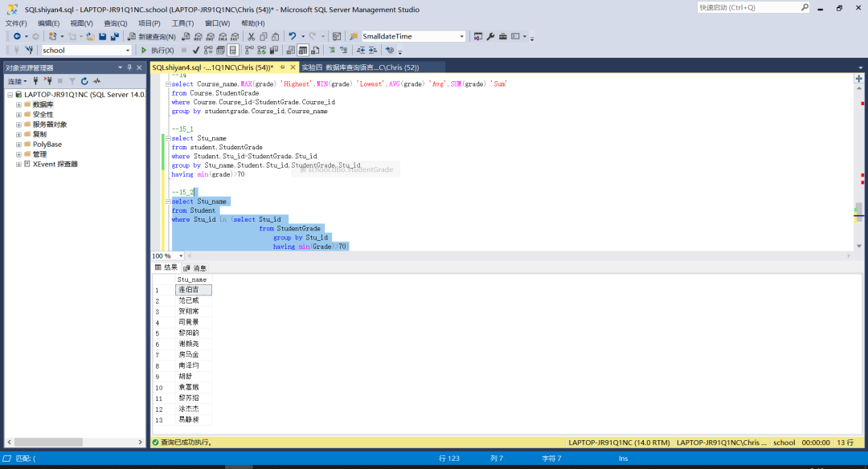Screen dimensions: 868x469
Task: Switch to the 消息 messages tab
Action: pyautogui.click(x=194, y=267)
